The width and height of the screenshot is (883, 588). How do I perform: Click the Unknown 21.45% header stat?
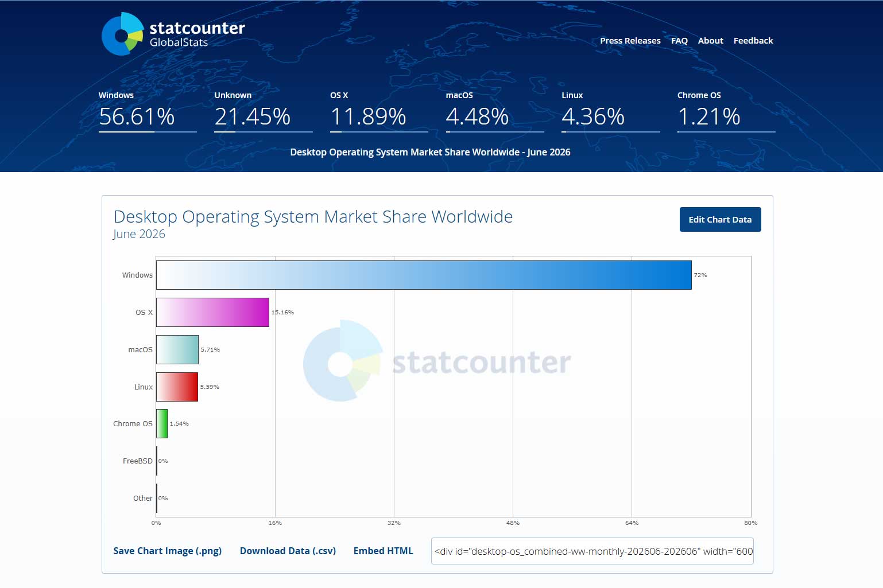[263, 111]
